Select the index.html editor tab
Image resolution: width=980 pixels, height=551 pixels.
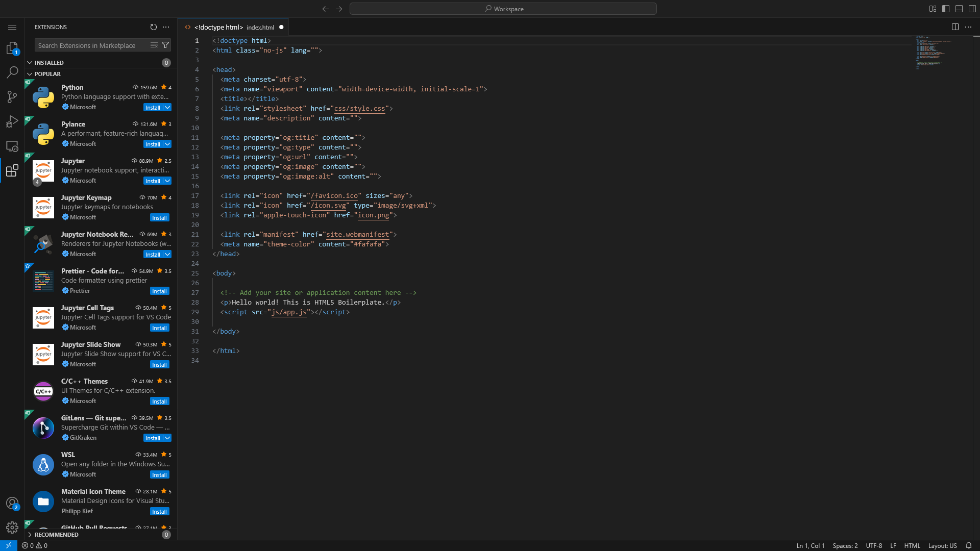click(233, 27)
